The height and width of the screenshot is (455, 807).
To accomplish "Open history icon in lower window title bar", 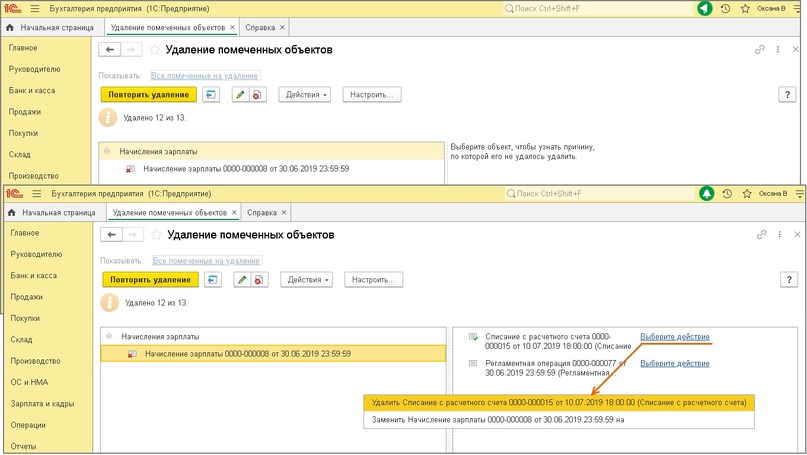I will (x=727, y=194).
